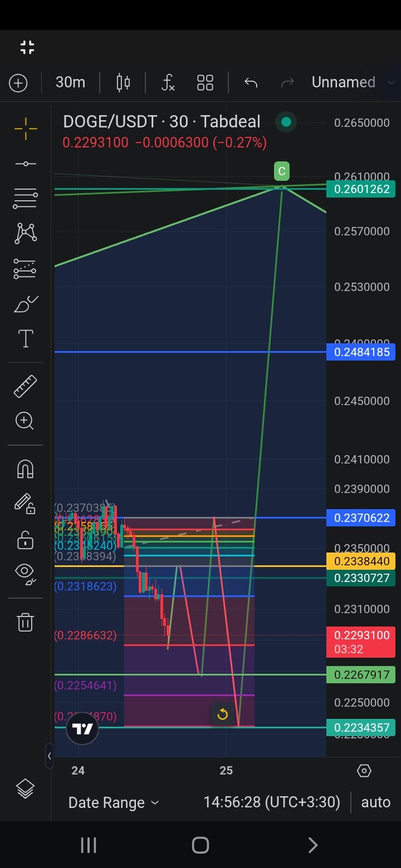Select the trend line drawing tool
This screenshot has height=868, width=401.
click(x=26, y=164)
